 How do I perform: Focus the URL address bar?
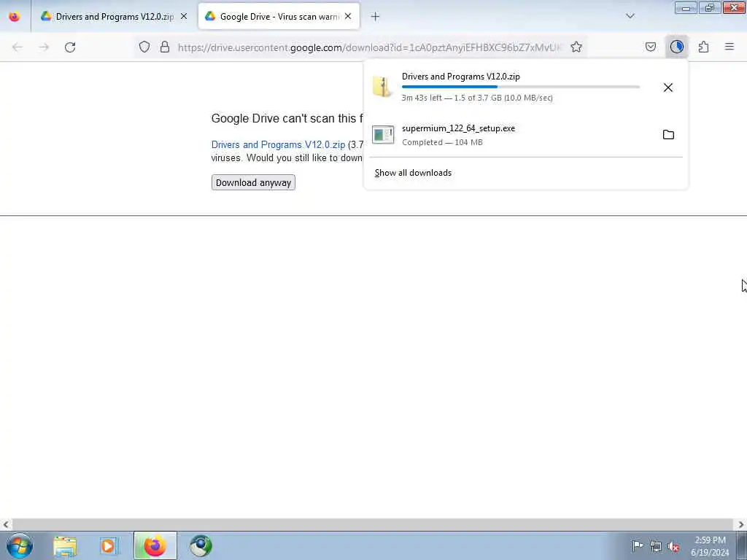(x=369, y=47)
